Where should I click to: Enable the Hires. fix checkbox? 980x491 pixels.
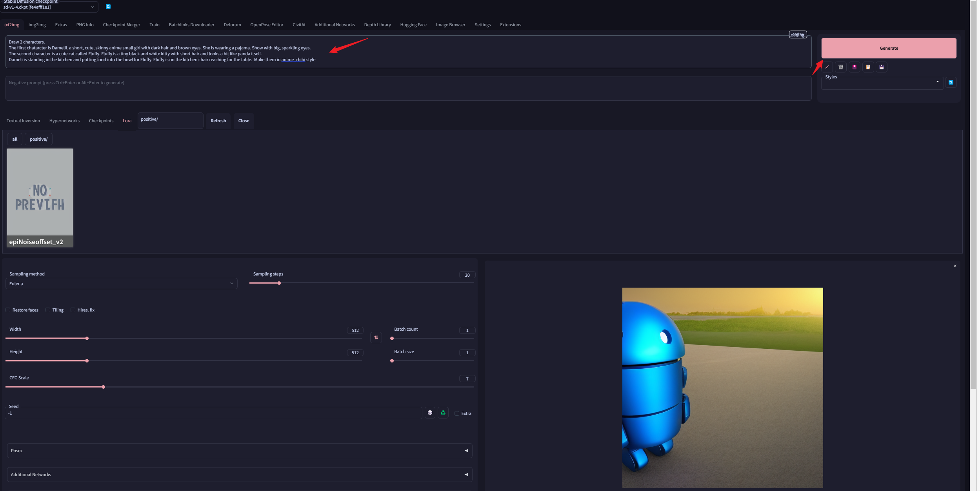(x=73, y=310)
